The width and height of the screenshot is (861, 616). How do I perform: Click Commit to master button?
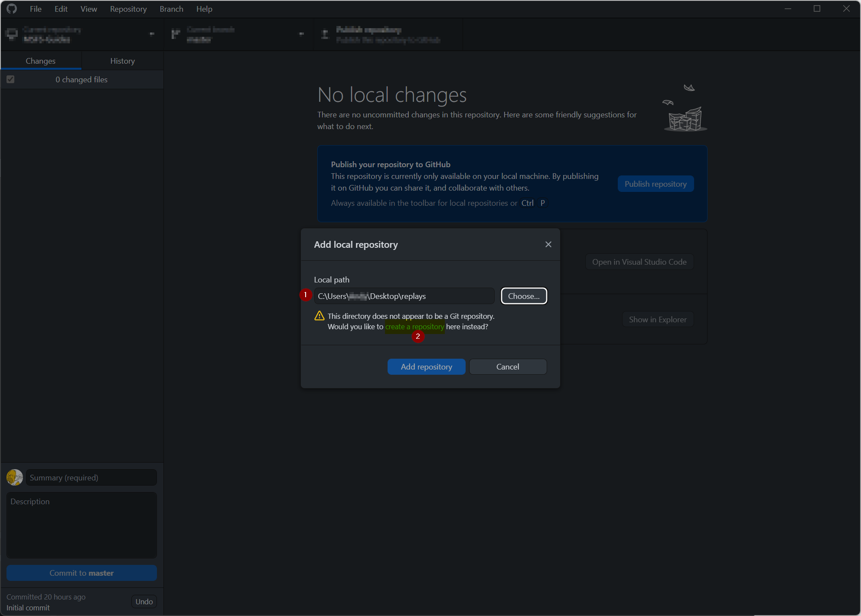82,573
